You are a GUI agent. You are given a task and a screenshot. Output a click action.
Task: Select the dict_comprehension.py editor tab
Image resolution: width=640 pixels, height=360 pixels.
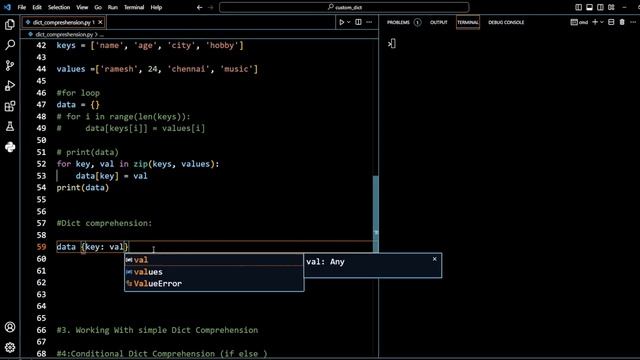(64, 22)
